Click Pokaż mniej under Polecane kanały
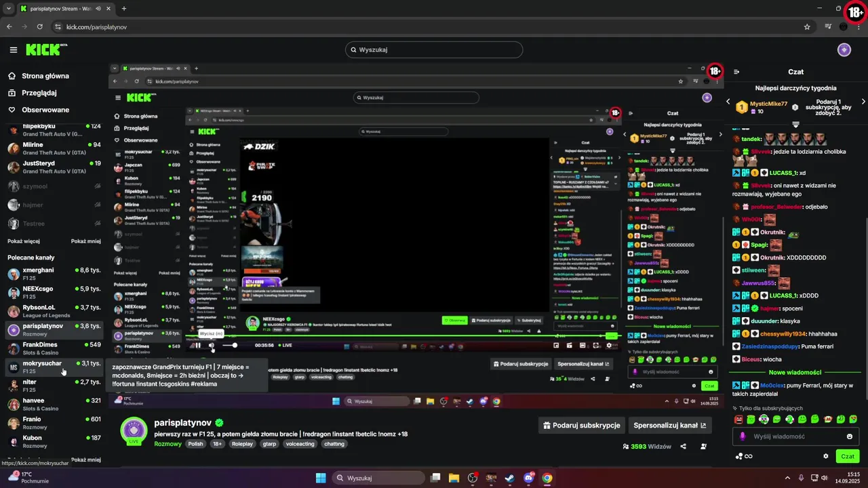This screenshot has width=868, height=488. (x=86, y=460)
